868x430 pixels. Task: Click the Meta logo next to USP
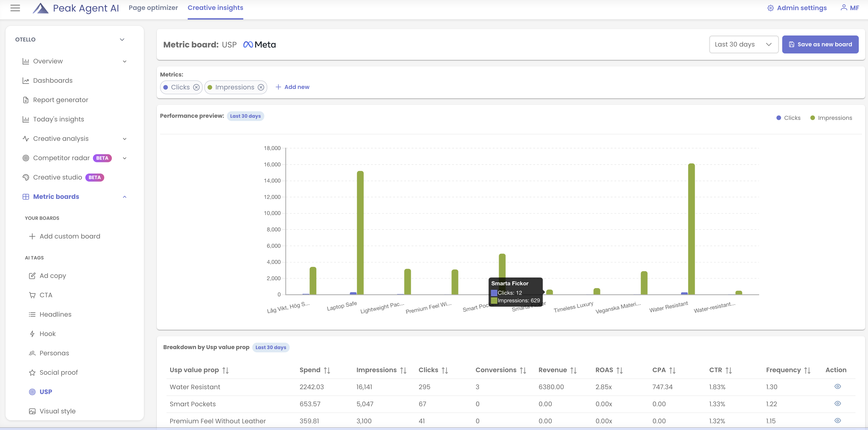click(259, 44)
